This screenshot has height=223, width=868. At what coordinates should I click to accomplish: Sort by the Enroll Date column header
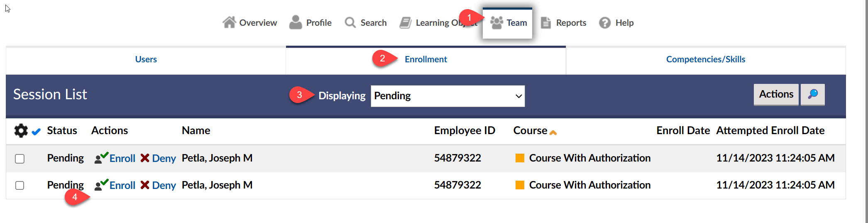[x=683, y=130]
